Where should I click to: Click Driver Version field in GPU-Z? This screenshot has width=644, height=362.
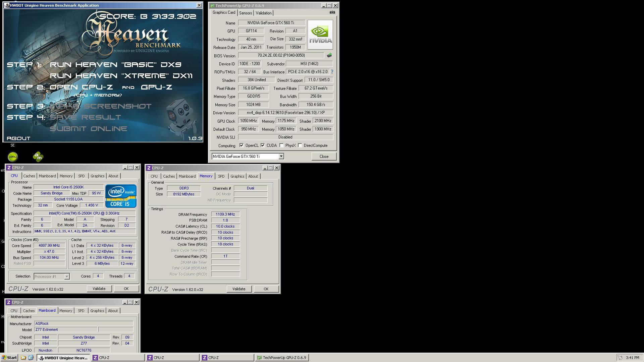point(285,113)
